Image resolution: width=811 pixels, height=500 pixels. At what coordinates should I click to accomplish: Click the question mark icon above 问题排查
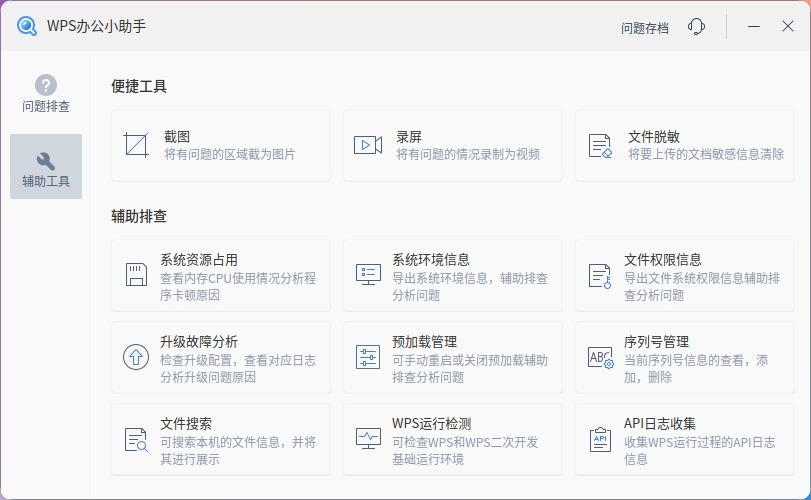46,85
